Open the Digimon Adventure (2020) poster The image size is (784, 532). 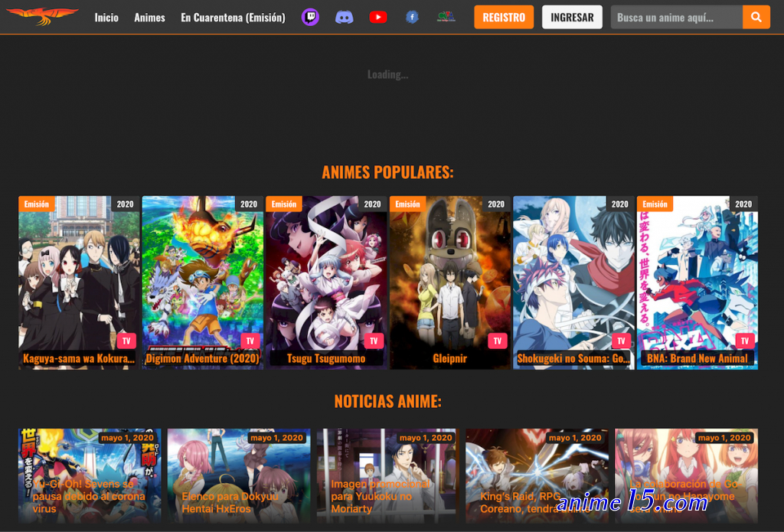click(202, 282)
